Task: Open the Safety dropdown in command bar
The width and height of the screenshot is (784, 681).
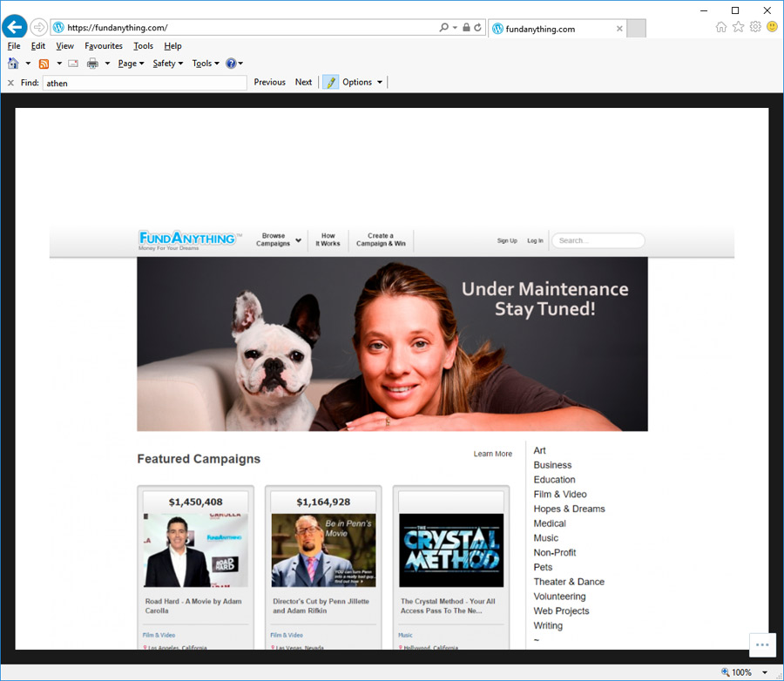Action: tap(168, 64)
